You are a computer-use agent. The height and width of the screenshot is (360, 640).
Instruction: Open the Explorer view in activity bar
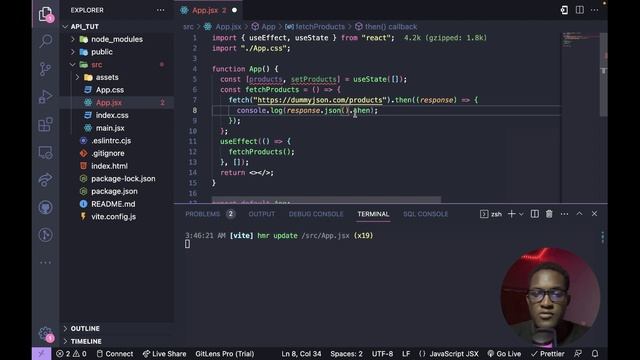[45, 14]
